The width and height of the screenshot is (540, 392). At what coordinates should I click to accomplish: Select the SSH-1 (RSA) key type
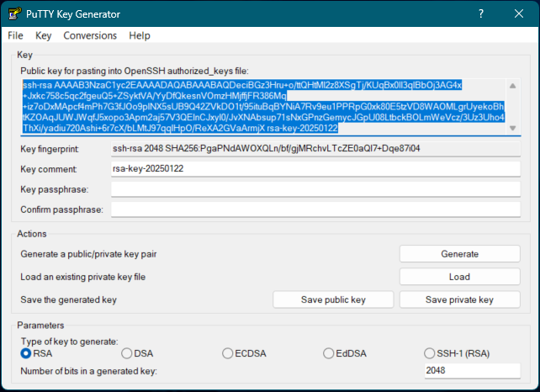tap(457, 353)
